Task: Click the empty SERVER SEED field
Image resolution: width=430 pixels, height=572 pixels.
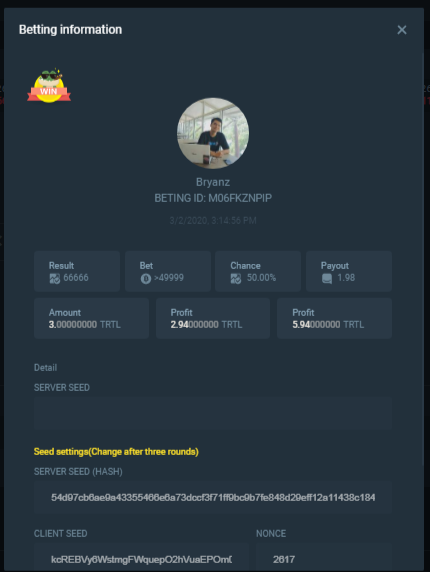Action: [213, 413]
